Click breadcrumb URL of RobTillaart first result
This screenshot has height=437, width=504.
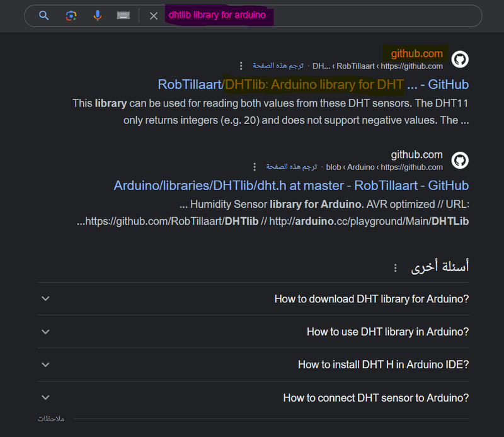pos(377,66)
